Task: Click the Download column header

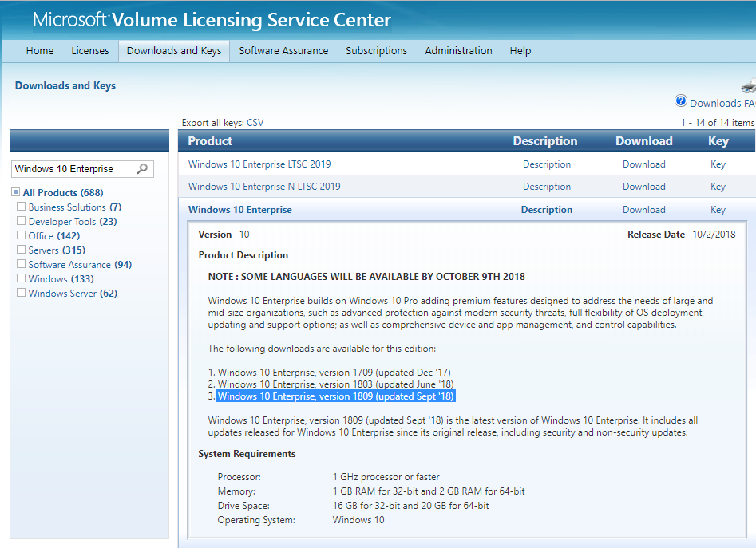Action: (644, 141)
